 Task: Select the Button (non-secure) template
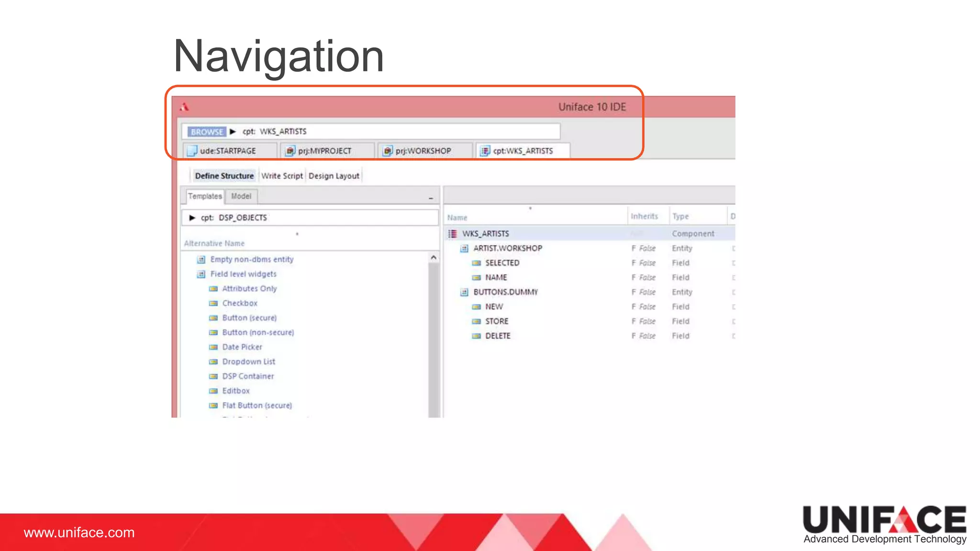(258, 332)
